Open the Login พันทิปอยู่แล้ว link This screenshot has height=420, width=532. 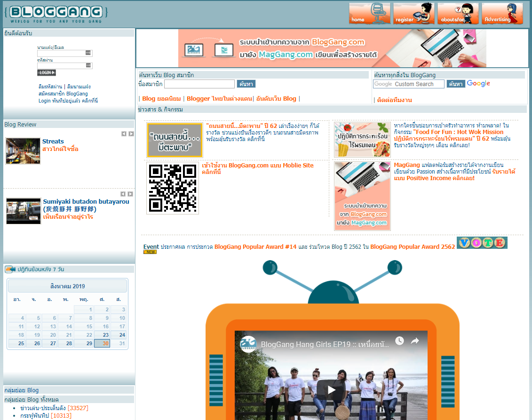tap(68, 101)
